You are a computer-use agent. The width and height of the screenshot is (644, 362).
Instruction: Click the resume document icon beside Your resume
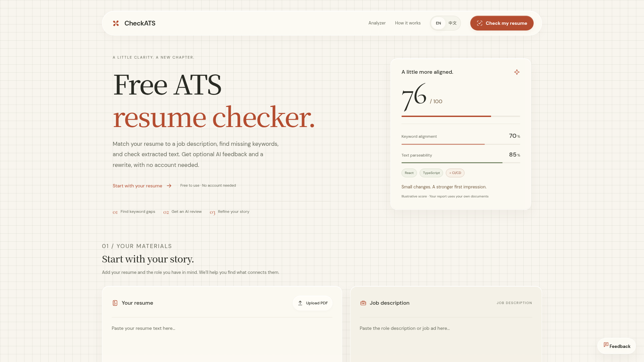tap(115, 303)
